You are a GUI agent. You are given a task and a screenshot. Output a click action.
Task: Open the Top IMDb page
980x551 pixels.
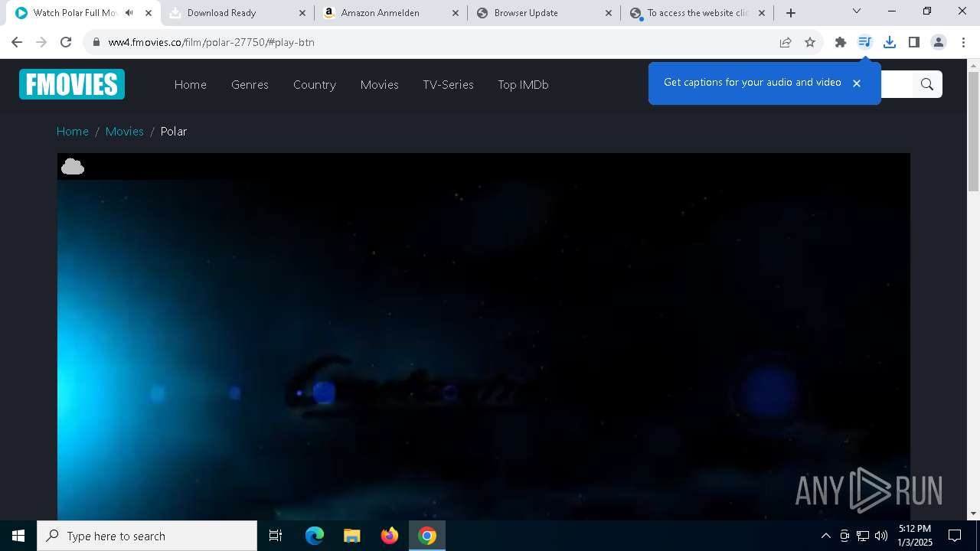point(523,84)
